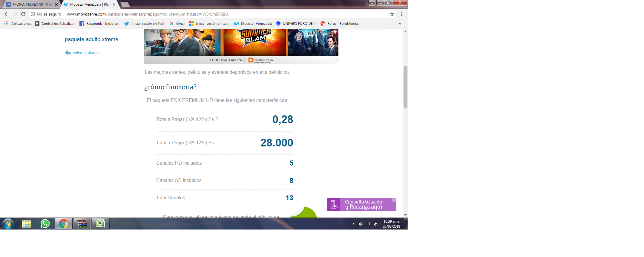
Task: Click the page vertical scrollbar thumb
Action: 405,87
